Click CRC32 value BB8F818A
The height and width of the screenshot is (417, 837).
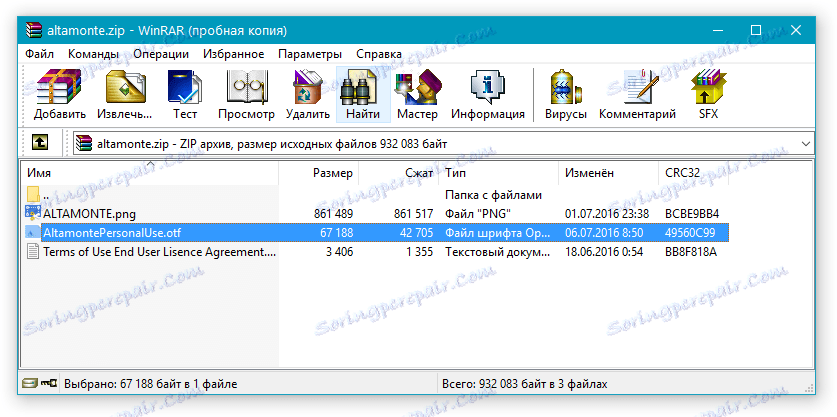[x=691, y=252]
